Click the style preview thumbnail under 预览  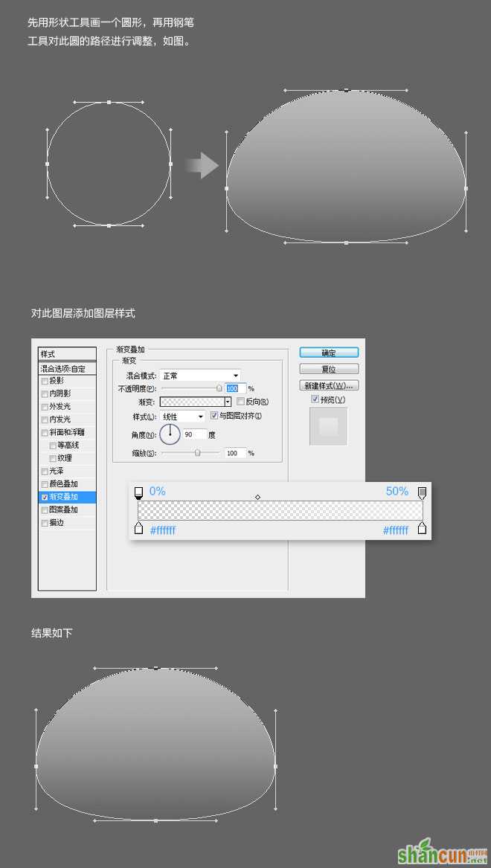pyautogui.click(x=328, y=426)
